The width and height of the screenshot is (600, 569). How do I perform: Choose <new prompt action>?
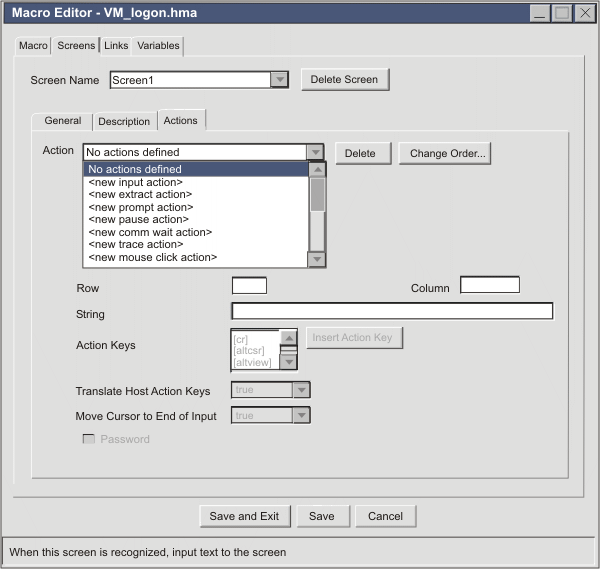[x=196, y=207]
